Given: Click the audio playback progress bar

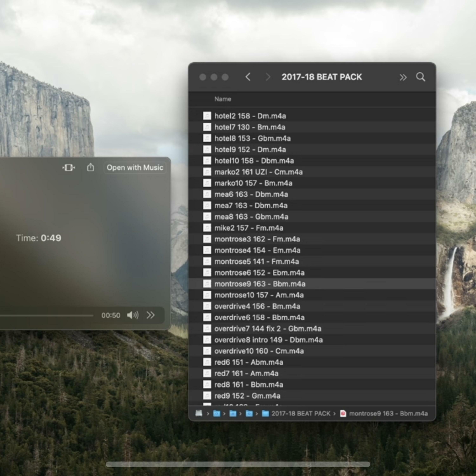Looking at the screenshot, I should coord(46,315).
